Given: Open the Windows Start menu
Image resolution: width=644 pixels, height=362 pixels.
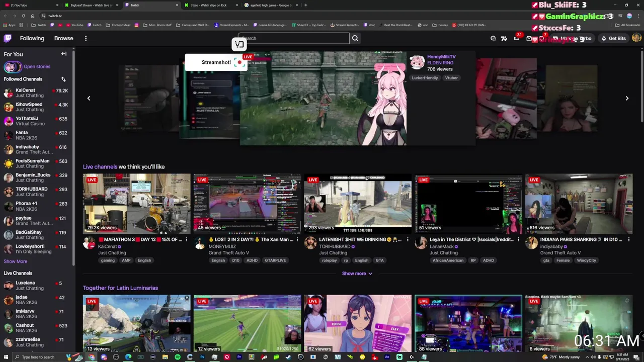Looking at the screenshot, I should coord(5,357).
